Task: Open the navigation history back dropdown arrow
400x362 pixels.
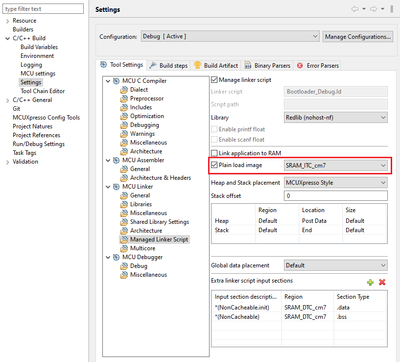Action: coord(364,9)
